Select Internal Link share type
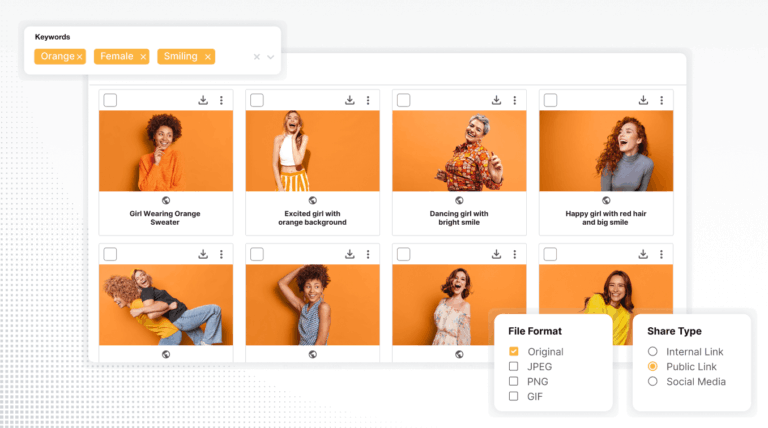The width and height of the screenshot is (768, 428). 652,351
